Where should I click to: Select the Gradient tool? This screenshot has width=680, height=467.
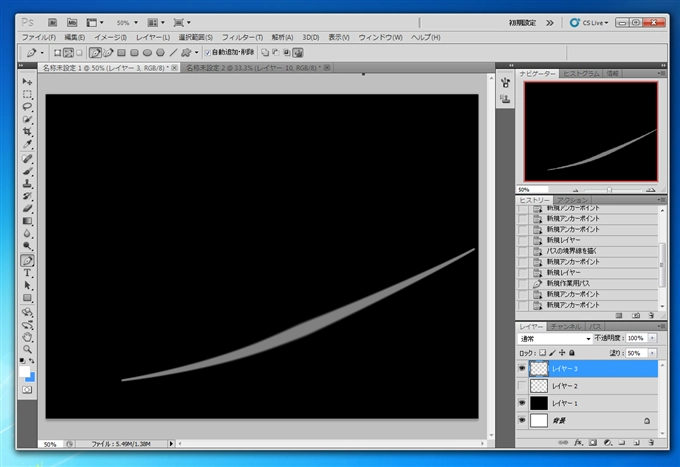coord(27,221)
